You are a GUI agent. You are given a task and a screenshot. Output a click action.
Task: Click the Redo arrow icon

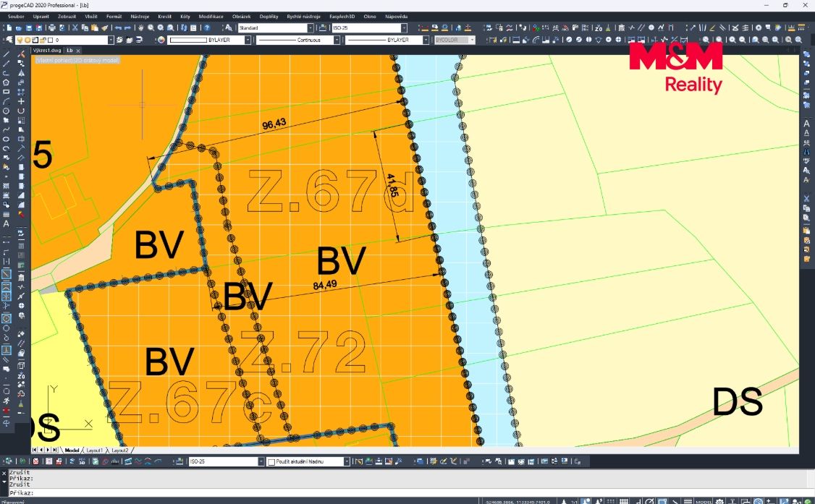click(x=127, y=28)
